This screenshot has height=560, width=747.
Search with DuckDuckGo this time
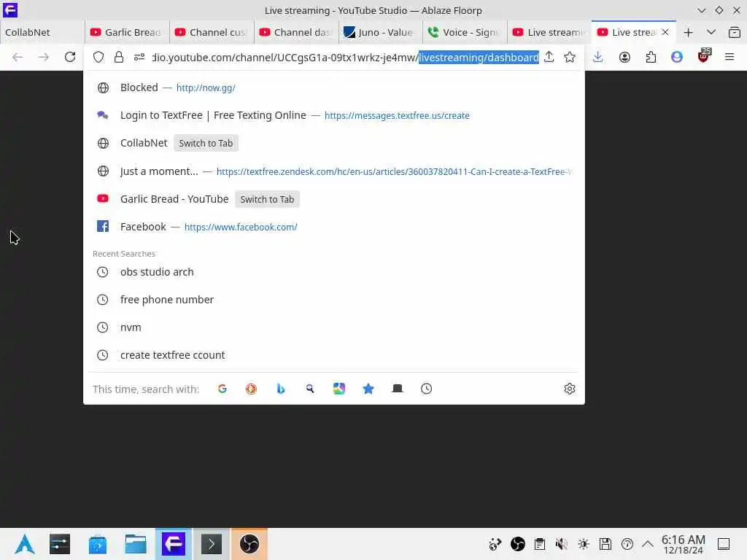pos(251,389)
